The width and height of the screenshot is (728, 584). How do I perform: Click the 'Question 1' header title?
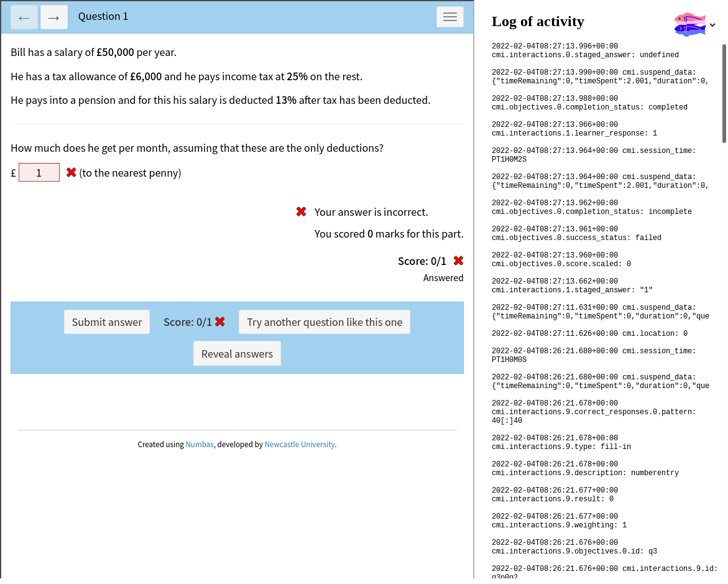103,16
